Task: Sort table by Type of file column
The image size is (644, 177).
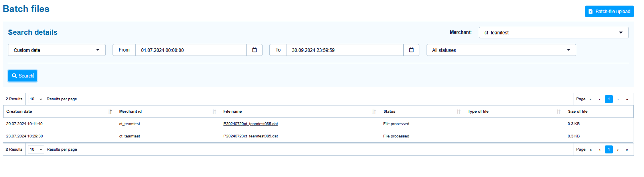Action: pyautogui.click(x=558, y=112)
